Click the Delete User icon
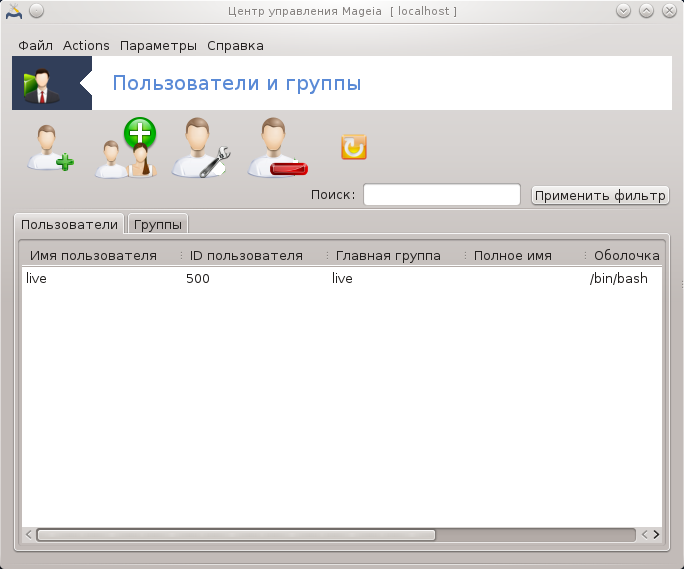The image size is (684, 569). (x=277, y=147)
